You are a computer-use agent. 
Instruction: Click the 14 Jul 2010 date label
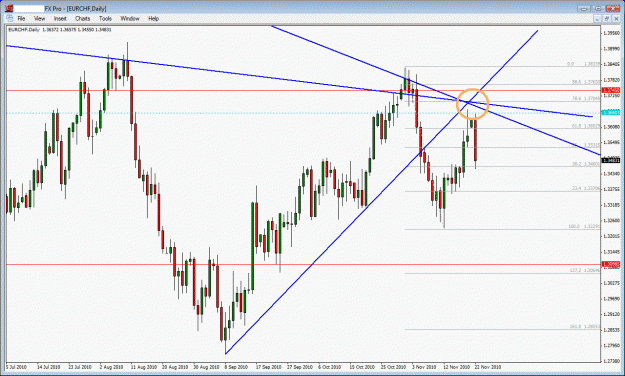pyautogui.click(x=49, y=367)
